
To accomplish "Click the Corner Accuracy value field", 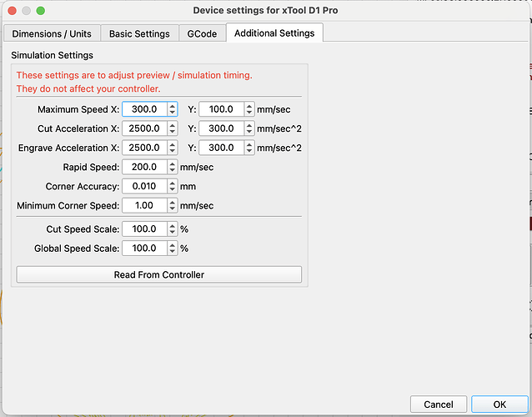I will [x=144, y=186].
